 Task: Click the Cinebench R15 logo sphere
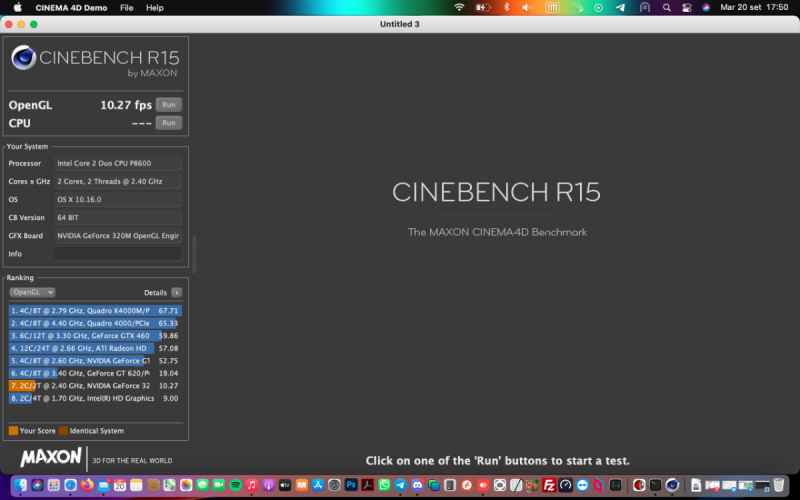point(23,57)
